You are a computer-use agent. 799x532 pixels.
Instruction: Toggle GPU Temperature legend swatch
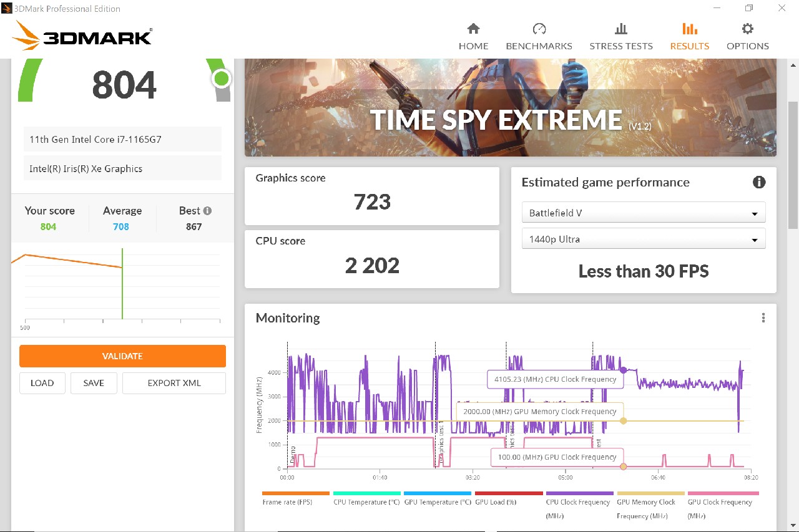coord(437,493)
